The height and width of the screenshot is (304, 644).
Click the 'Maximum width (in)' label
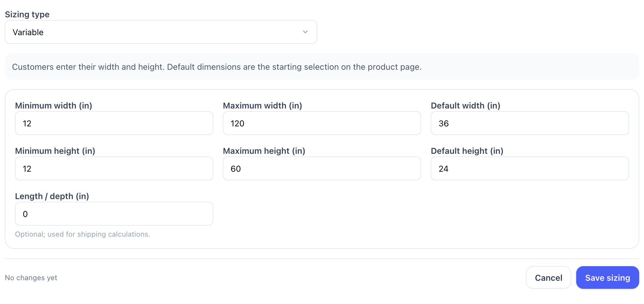pos(262,106)
